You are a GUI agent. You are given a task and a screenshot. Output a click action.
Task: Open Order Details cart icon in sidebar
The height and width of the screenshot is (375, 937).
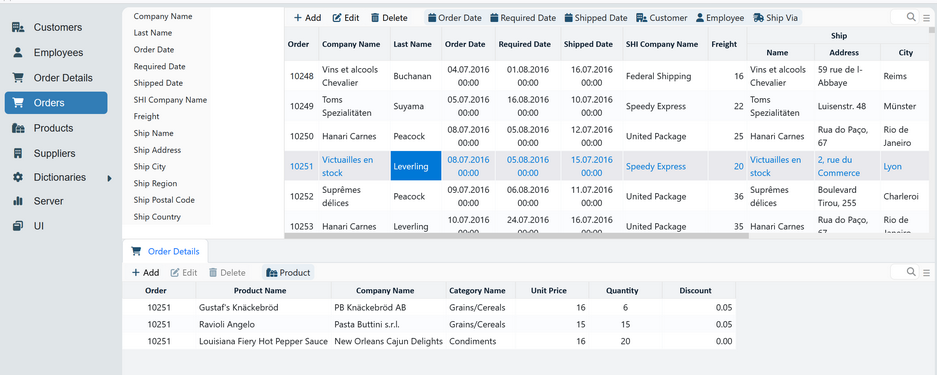[x=18, y=78]
